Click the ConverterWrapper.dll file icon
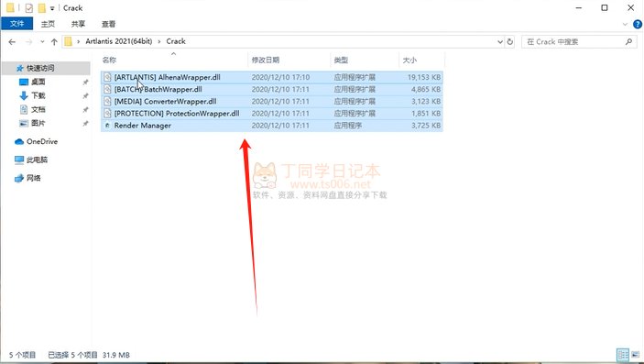 click(x=107, y=101)
